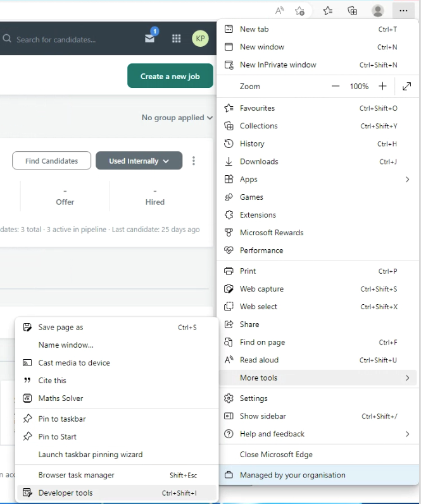Click the profile avatar icon in toolbar

click(x=377, y=11)
